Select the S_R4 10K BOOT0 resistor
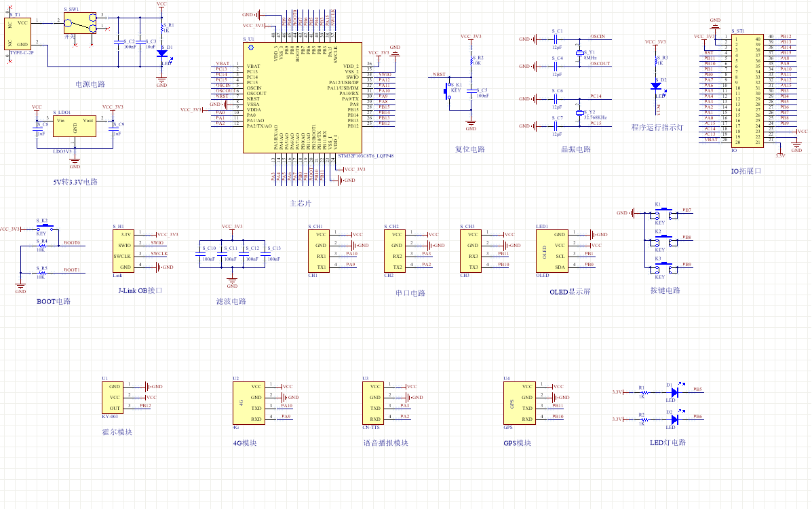The width and height of the screenshot is (812, 509). click(x=41, y=246)
